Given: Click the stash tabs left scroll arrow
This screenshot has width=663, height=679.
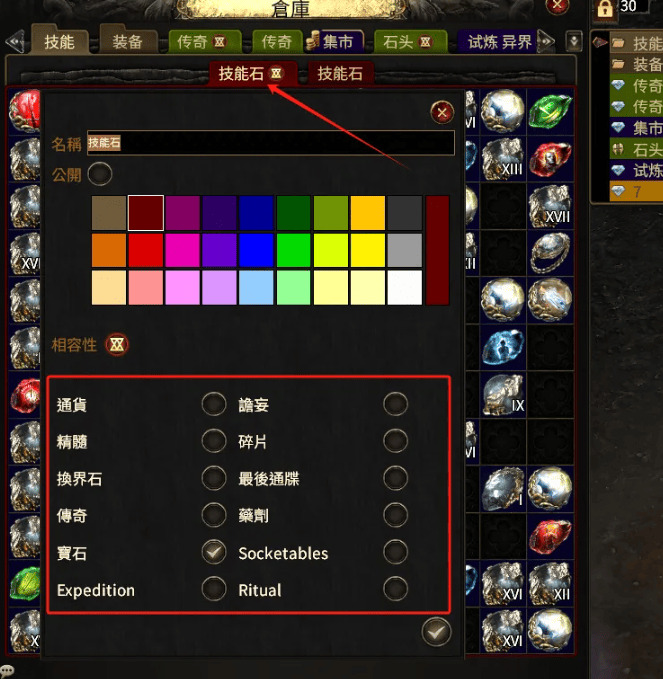Looking at the screenshot, I should tap(15, 42).
